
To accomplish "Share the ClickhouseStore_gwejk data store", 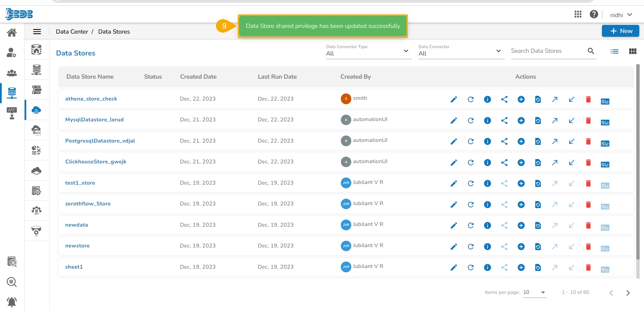I will pyautogui.click(x=504, y=162).
